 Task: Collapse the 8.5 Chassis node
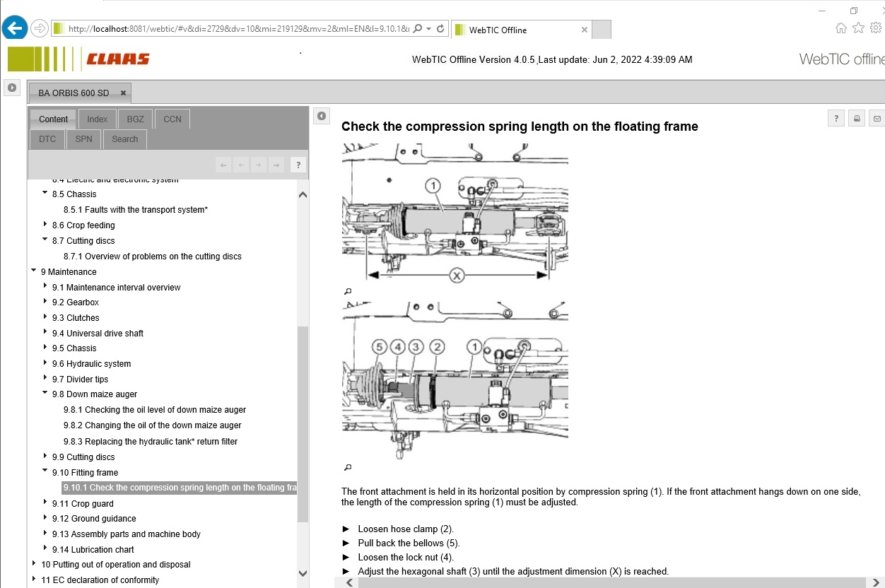pos(45,193)
